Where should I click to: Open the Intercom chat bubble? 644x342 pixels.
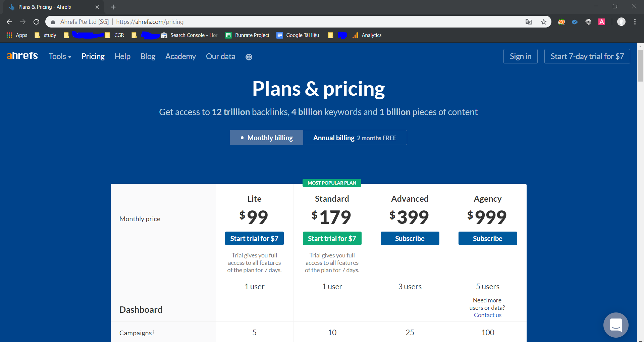coord(615,325)
